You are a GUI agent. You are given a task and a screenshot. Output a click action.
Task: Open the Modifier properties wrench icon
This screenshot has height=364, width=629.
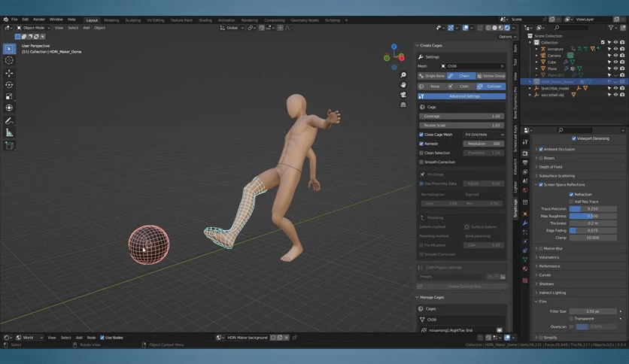[x=525, y=223]
